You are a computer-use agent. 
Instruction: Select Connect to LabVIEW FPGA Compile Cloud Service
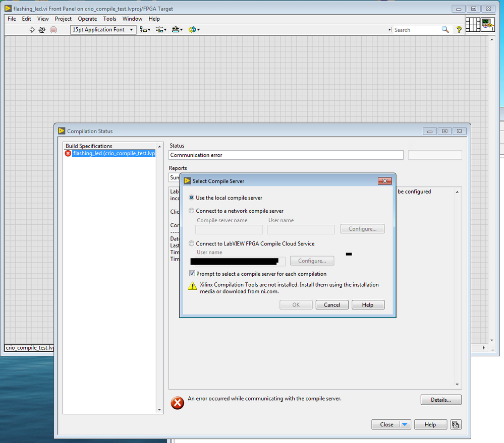[192, 243]
